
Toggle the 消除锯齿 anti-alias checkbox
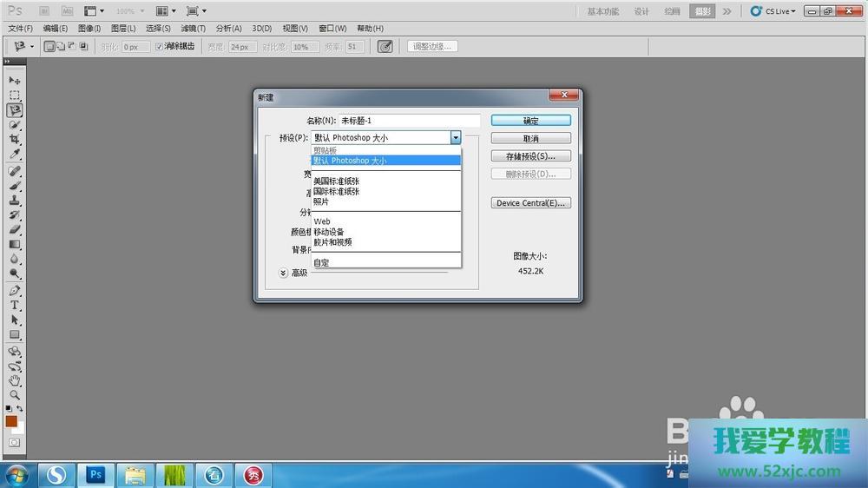click(159, 47)
